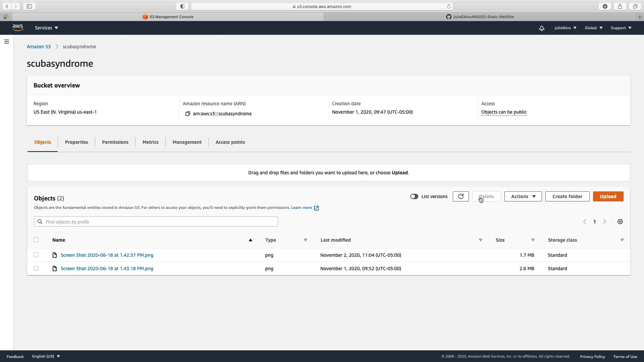This screenshot has height=362, width=644.
Task: Switch to the Permissions tab
Action: (115, 142)
